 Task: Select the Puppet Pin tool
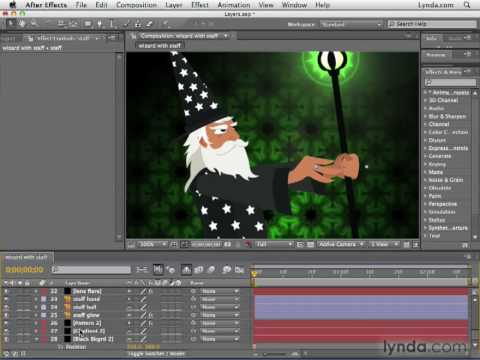tap(165, 24)
